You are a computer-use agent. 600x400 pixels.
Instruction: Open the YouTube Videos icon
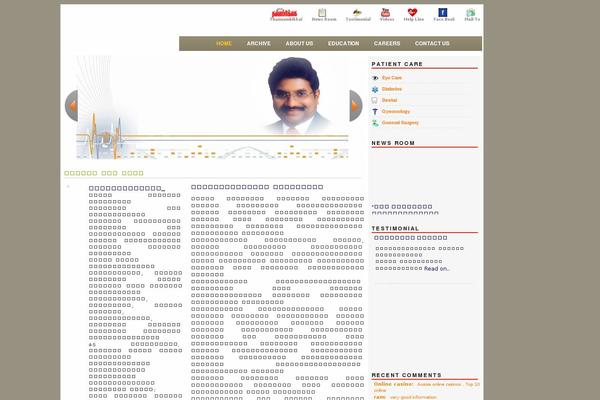(385, 13)
